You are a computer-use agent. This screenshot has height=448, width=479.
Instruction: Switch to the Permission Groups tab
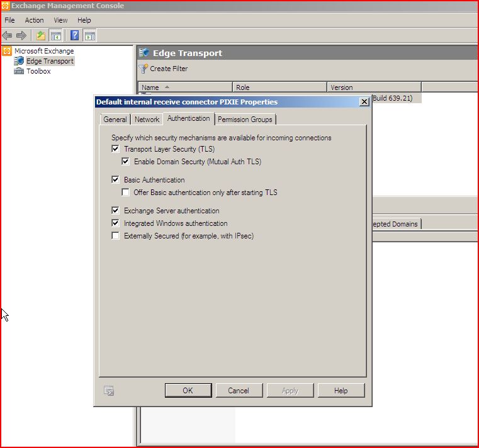(245, 120)
